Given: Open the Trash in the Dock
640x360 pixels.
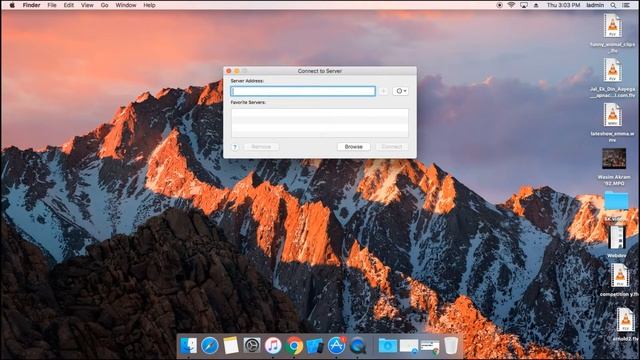Looking at the screenshot, I should pos(451,346).
